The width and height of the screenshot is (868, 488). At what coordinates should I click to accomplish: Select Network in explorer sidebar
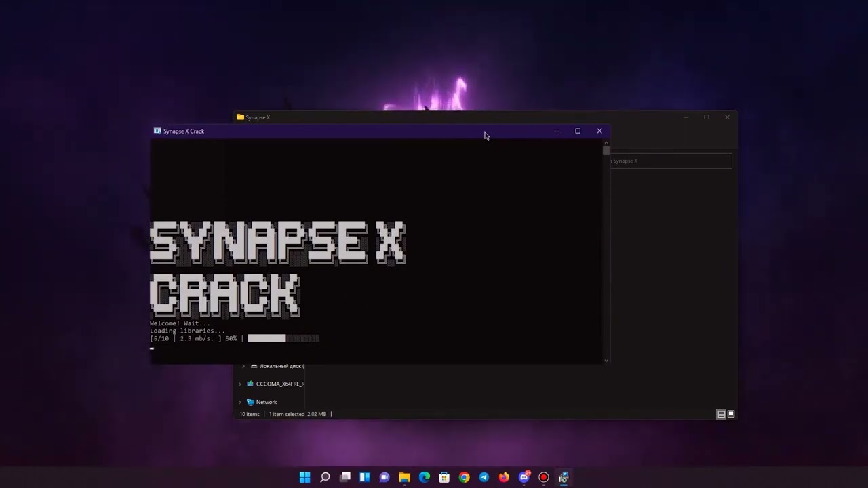(267, 402)
